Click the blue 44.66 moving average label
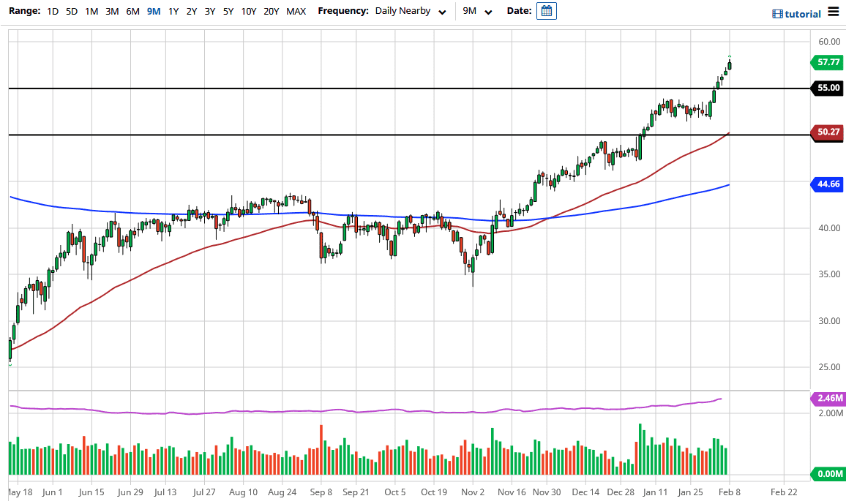Image resolution: width=846 pixels, height=504 pixels. (828, 185)
